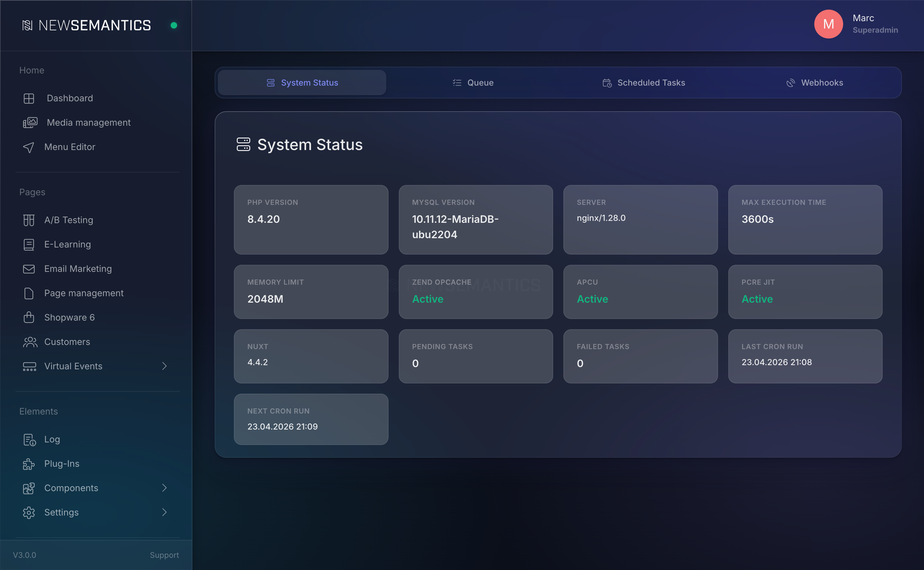Screen dimensions: 924x570
Task: Click the V3.0.0 version label
Action: coord(24,555)
